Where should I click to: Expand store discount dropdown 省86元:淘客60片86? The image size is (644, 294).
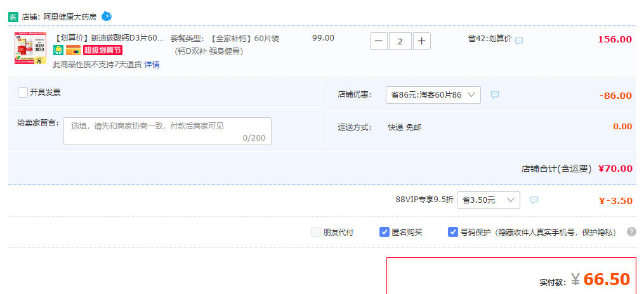tap(433, 94)
